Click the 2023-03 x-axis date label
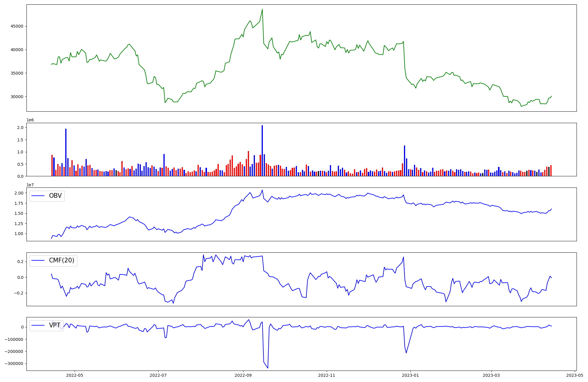588x382 pixels. click(x=491, y=375)
